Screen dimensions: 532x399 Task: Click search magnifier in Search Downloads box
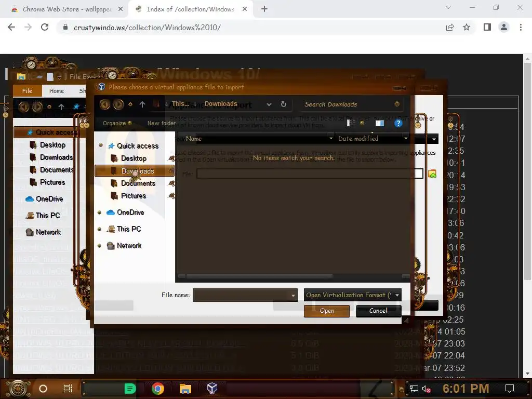click(x=396, y=104)
